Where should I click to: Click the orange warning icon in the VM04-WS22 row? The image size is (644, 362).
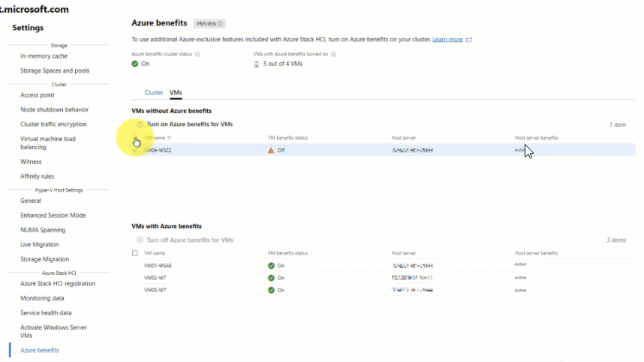tap(271, 150)
